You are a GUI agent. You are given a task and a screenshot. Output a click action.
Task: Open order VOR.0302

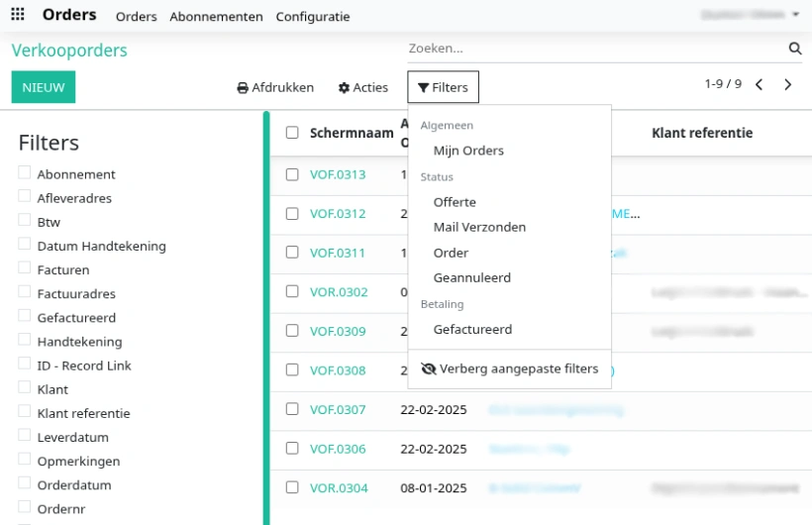pyautogui.click(x=339, y=292)
